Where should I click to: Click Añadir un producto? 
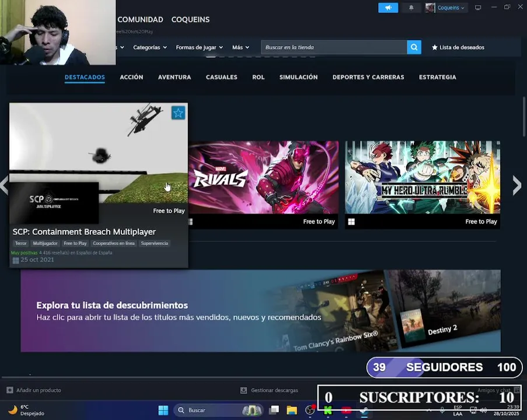39,390
